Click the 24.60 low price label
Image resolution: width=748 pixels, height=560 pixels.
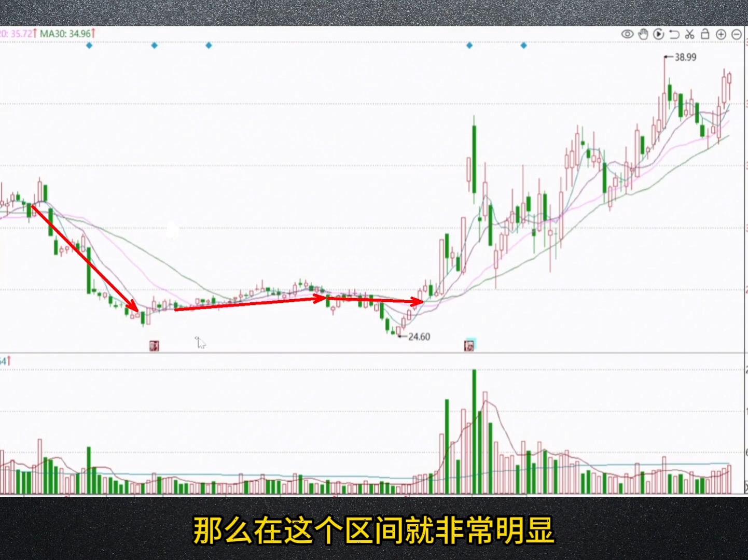(419, 337)
